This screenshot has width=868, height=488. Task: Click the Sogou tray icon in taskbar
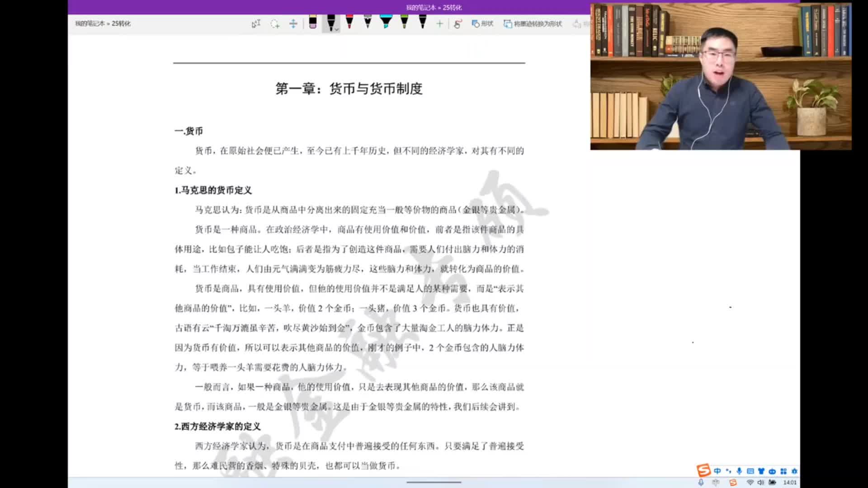[x=733, y=483]
